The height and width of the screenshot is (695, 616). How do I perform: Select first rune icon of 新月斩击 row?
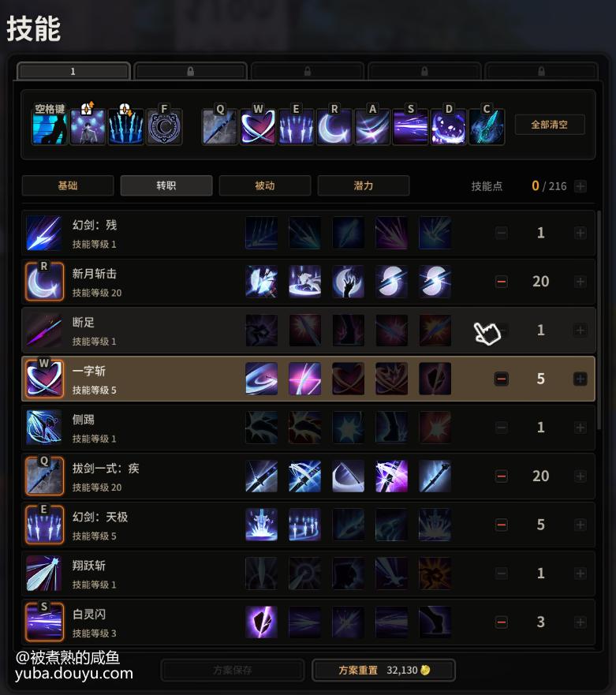[262, 282]
